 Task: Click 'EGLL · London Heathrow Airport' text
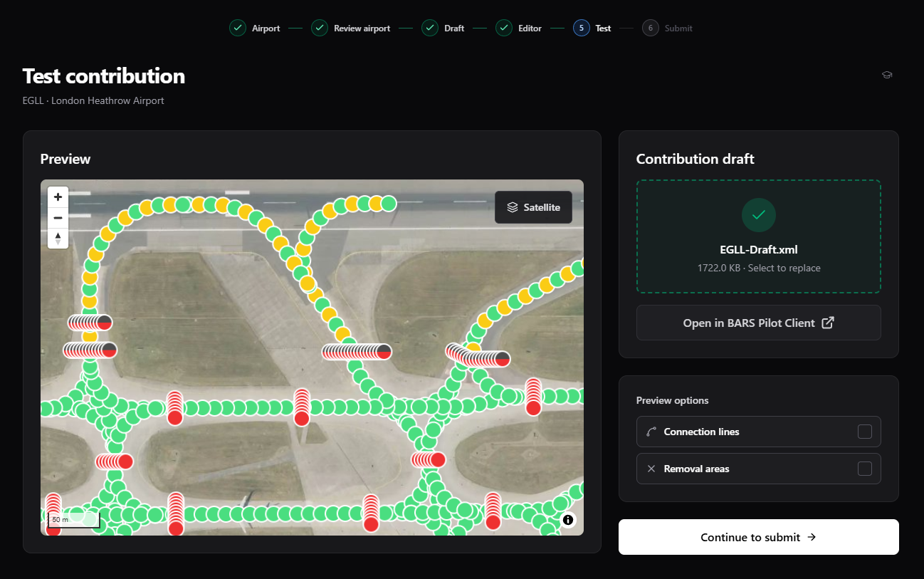93,100
